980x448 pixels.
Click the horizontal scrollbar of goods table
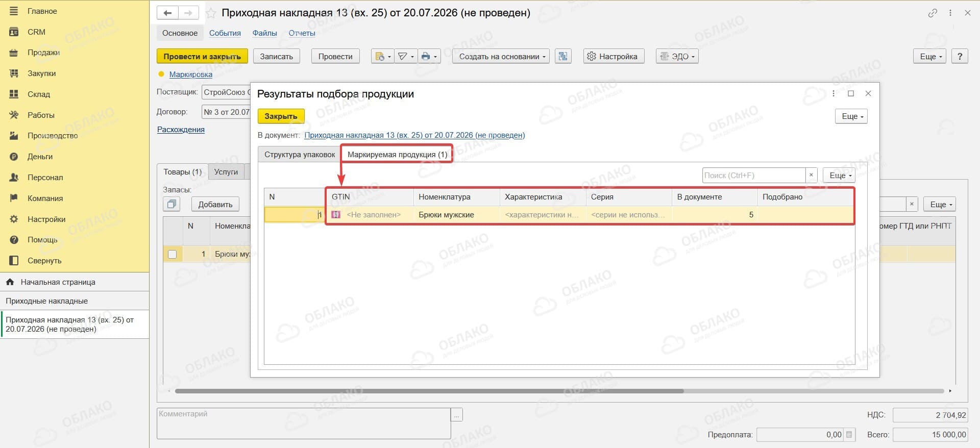[429, 391]
